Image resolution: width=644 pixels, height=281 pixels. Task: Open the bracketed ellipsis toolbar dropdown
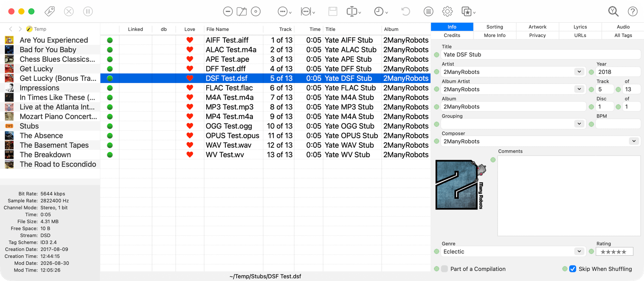pos(308,12)
